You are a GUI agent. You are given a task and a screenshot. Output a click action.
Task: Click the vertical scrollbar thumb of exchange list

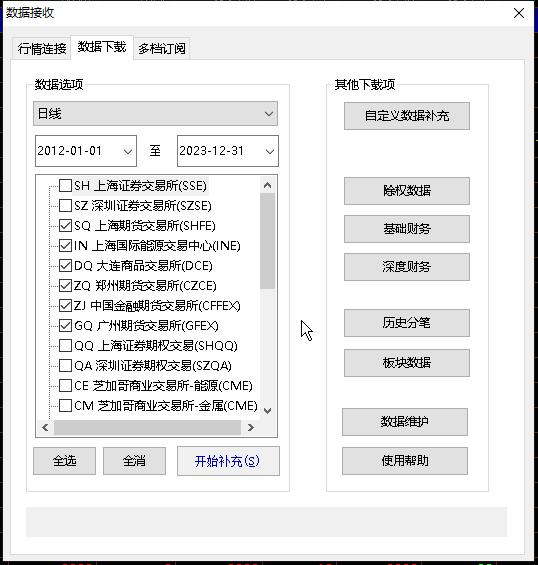267,241
